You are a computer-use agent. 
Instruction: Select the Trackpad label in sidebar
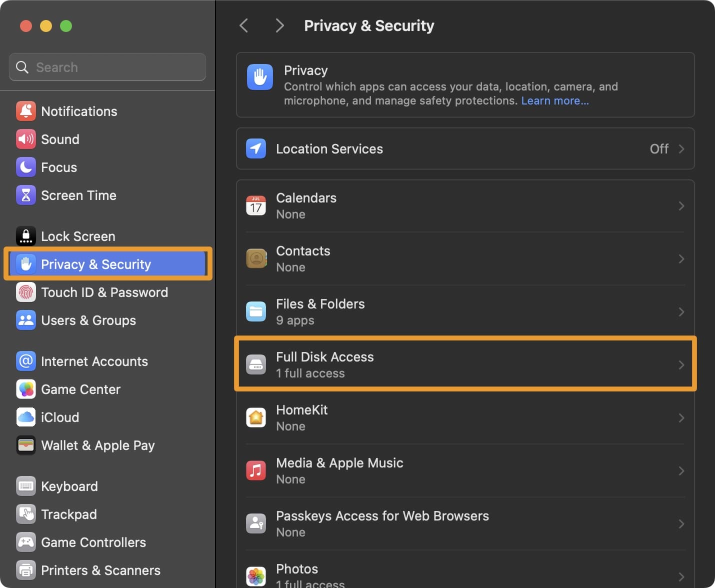pos(69,514)
